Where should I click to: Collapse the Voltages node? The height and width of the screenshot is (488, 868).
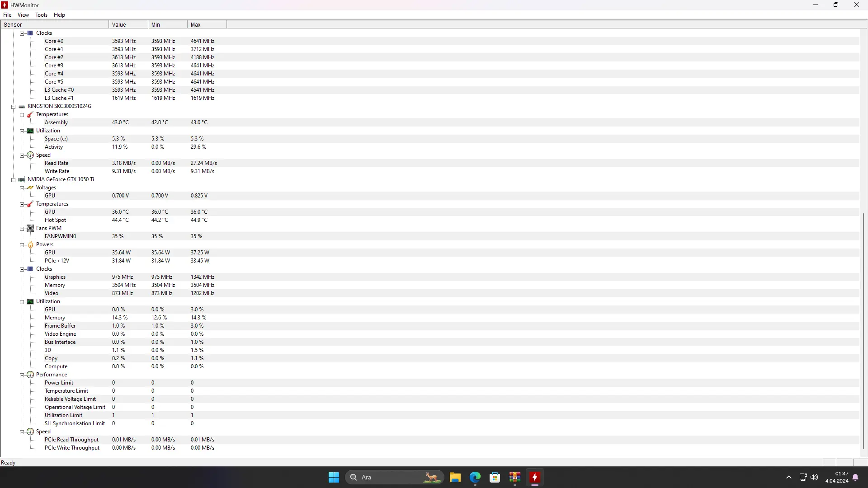(22, 188)
